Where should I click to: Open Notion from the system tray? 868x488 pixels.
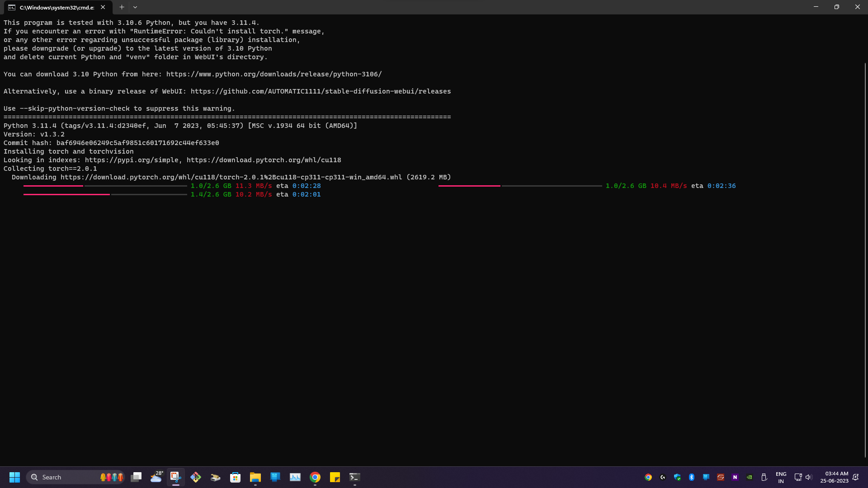735,477
